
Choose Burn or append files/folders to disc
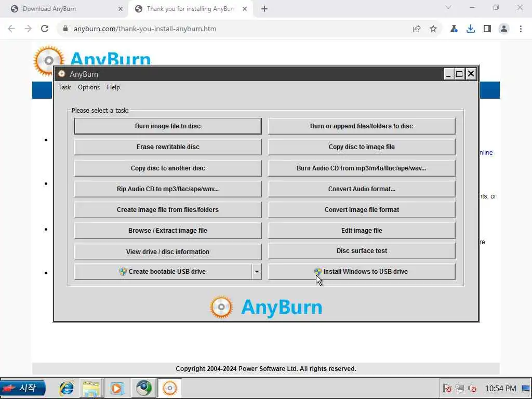click(x=362, y=126)
